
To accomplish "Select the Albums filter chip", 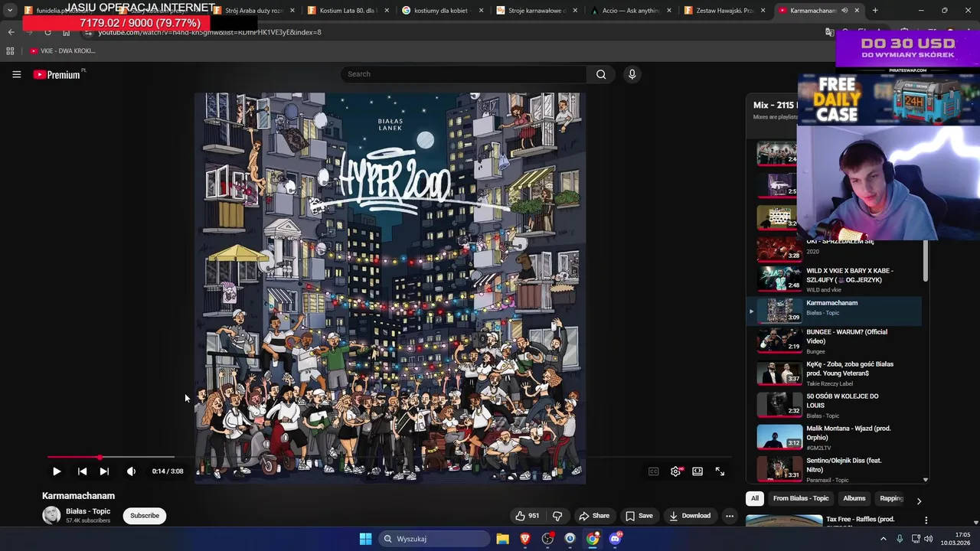I will pyautogui.click(x=854, y=498).
